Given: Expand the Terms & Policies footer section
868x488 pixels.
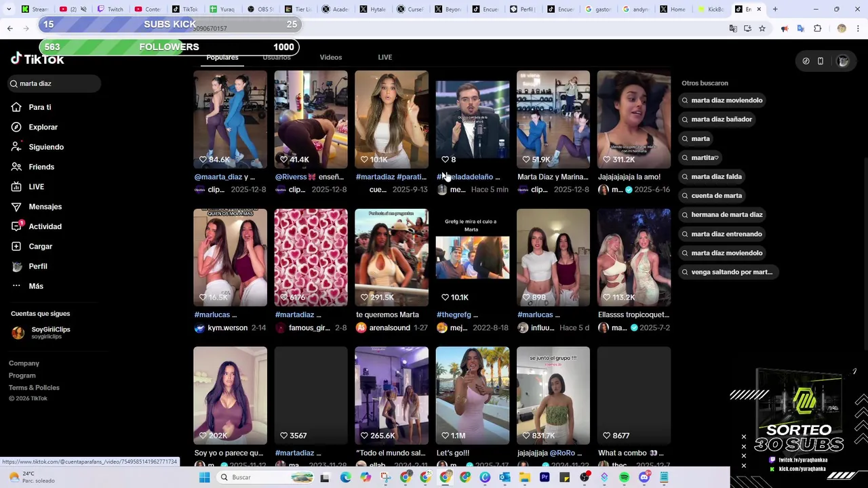Looking at the screenshot, I should pyautogui.click(x=34, y=388).
